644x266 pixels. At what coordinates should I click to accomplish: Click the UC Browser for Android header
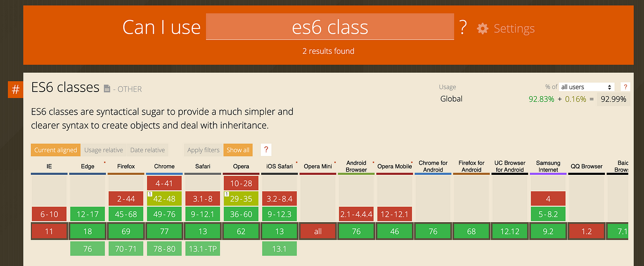(510, 166)
